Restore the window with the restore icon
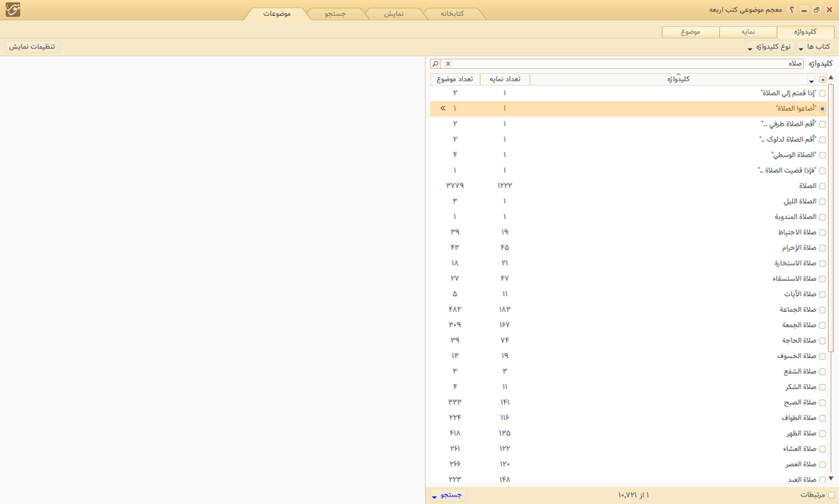This screenshot has height=504, width=839. pos(816,9)
